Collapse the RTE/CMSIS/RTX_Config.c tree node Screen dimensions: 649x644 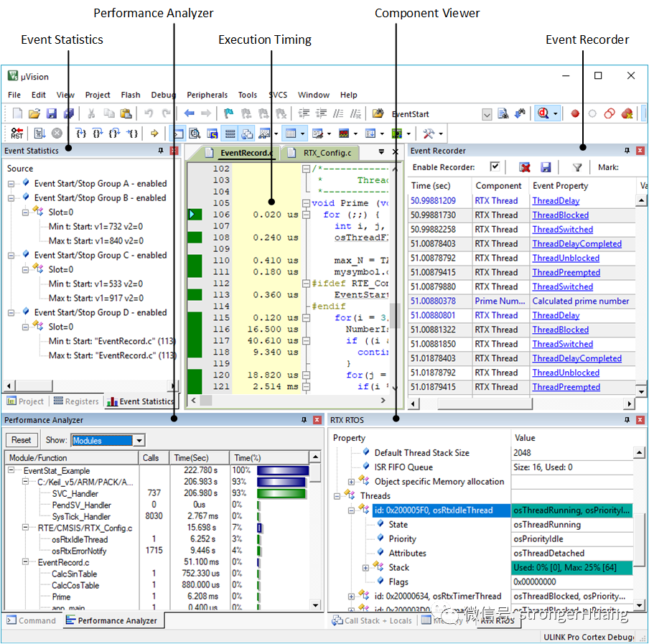click(x=25, y=527)
